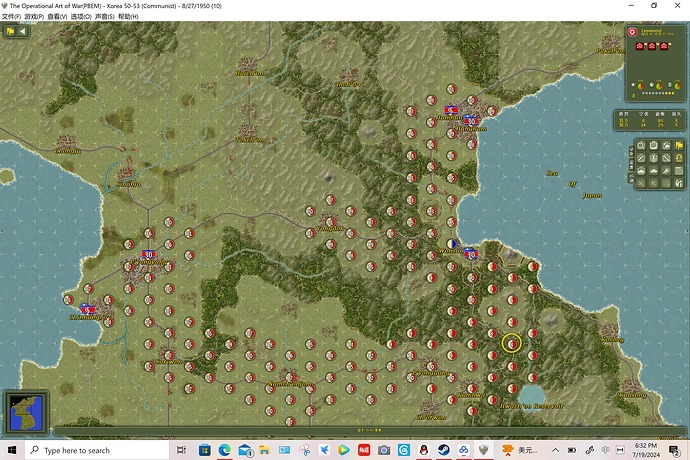
Task: Click the yellow flag icon below the menu bar
Action: tap(10, 31)
